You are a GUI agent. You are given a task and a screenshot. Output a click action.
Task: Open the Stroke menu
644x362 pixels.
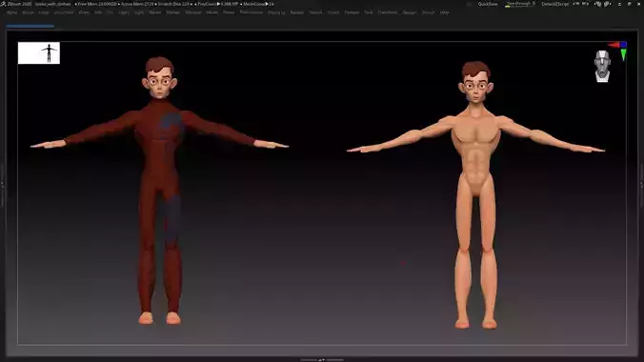click(333, 12)
